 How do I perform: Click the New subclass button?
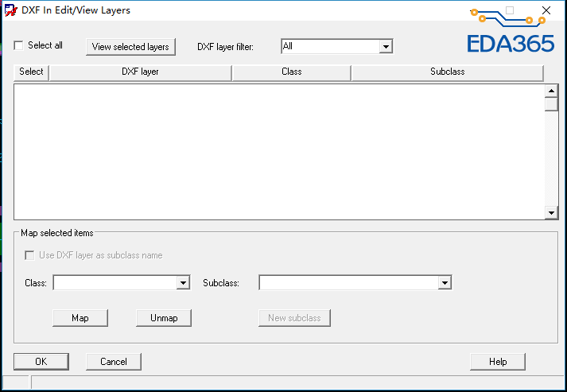(x=294, y=318)
